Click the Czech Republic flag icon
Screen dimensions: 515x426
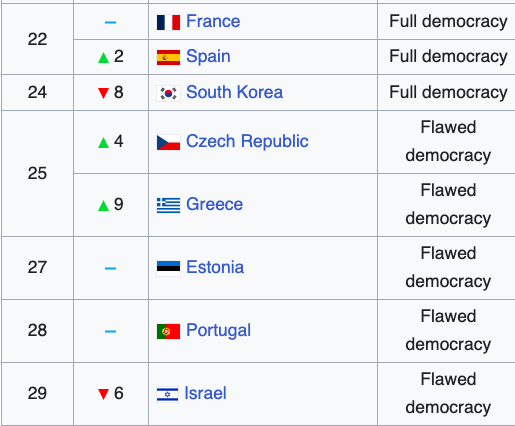tap(168, 142)
